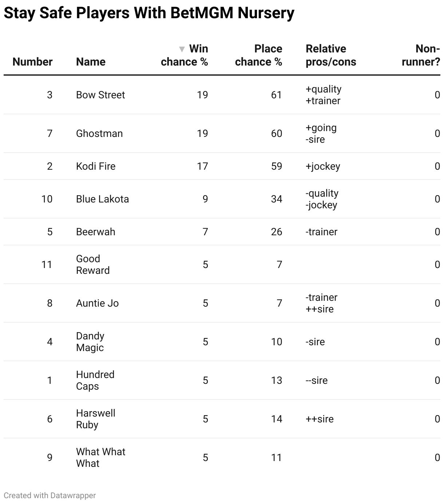Open the Created with Datawrapper link
The height and width of the screenshot is (504, 444).
(x=50, y=495)
